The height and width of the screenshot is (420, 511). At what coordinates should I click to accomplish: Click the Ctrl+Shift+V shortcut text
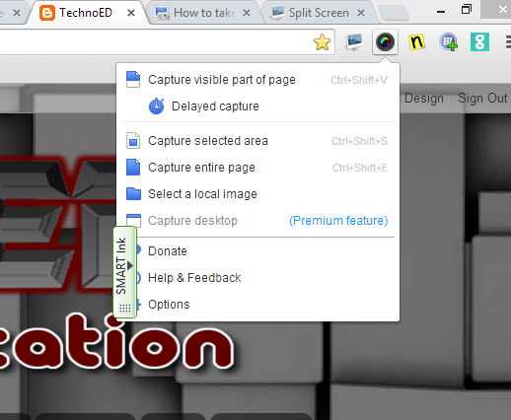tap(359, 80)
